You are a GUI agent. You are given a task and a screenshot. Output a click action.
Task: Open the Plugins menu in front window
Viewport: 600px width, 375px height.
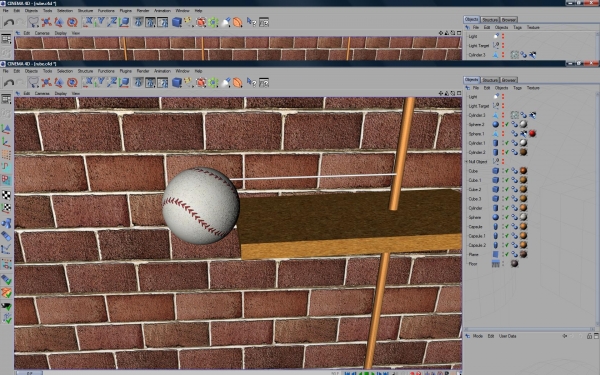click(126, 71)
